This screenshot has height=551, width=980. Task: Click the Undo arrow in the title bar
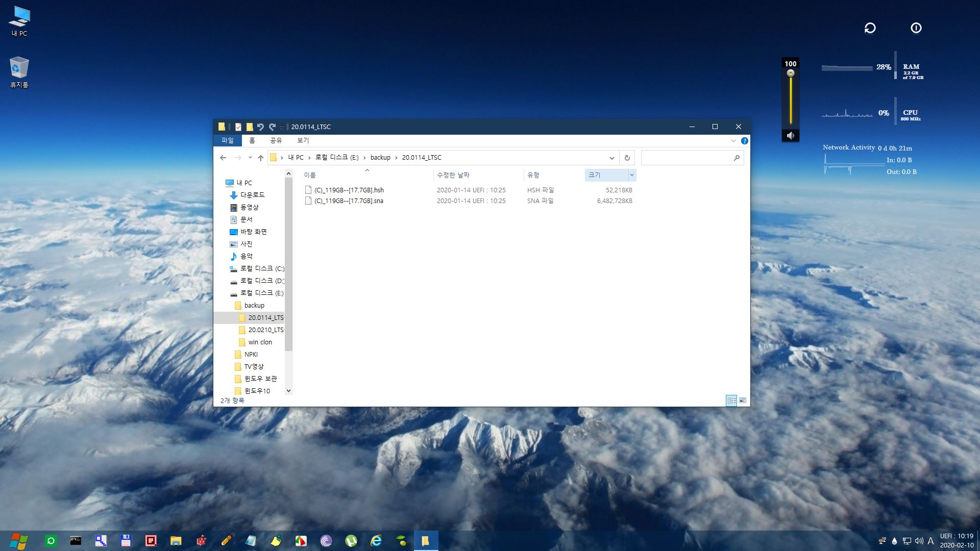260,127
